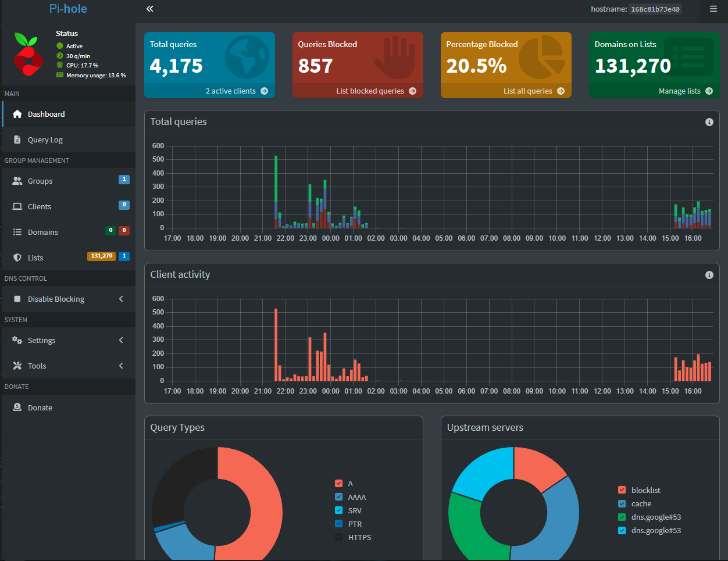Click the Groups people icon
728x561 pixels.
click(x=17, y=181)
